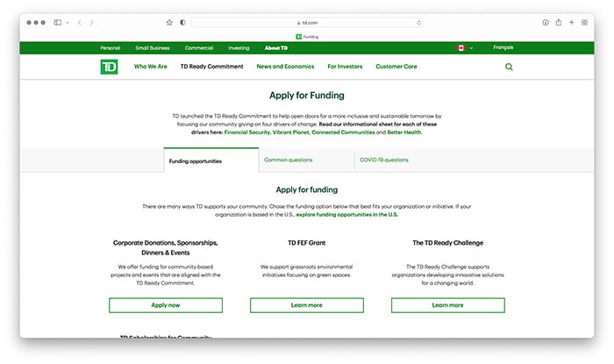Open the Small Business section
Viewport: 614px width, 364px height.
point(153,48)
